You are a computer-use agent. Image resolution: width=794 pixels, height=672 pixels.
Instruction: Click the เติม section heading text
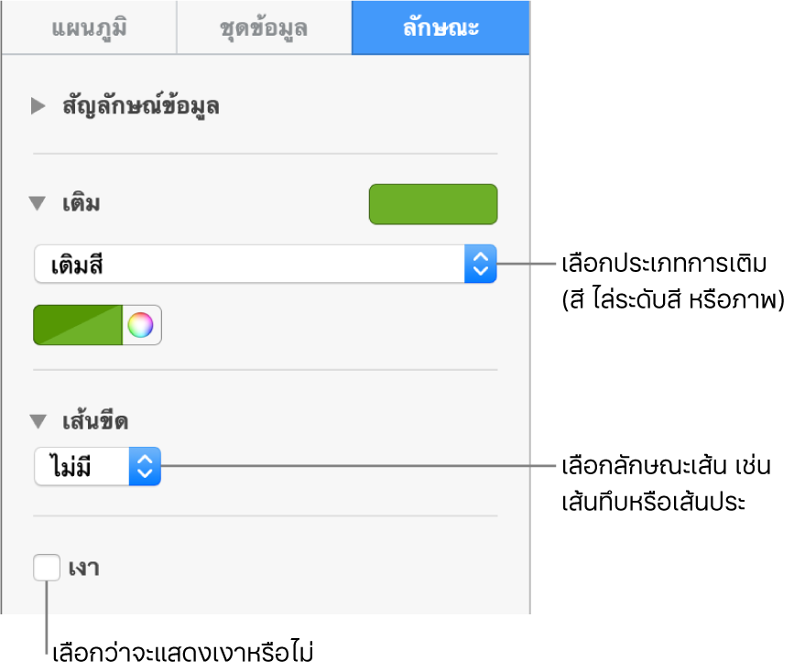pos(81,203)
